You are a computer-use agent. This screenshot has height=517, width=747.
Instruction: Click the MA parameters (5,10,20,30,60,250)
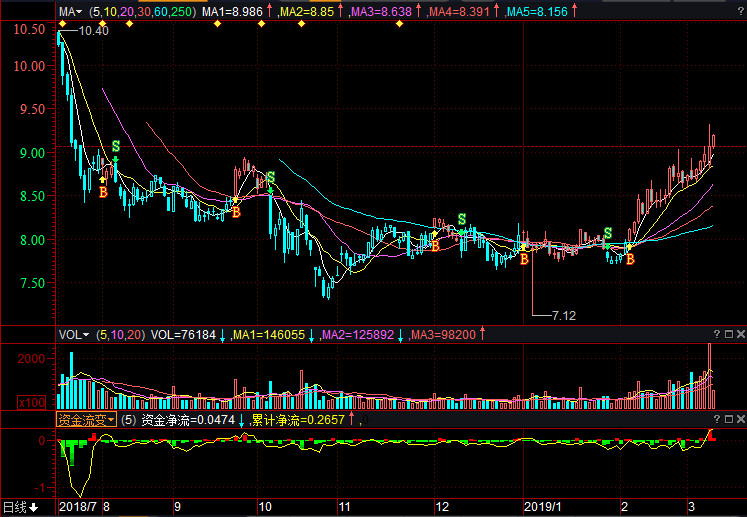[x=142, y=12]
